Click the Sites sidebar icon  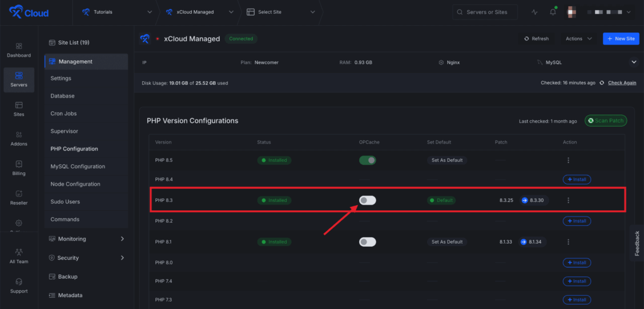[19, 109]
